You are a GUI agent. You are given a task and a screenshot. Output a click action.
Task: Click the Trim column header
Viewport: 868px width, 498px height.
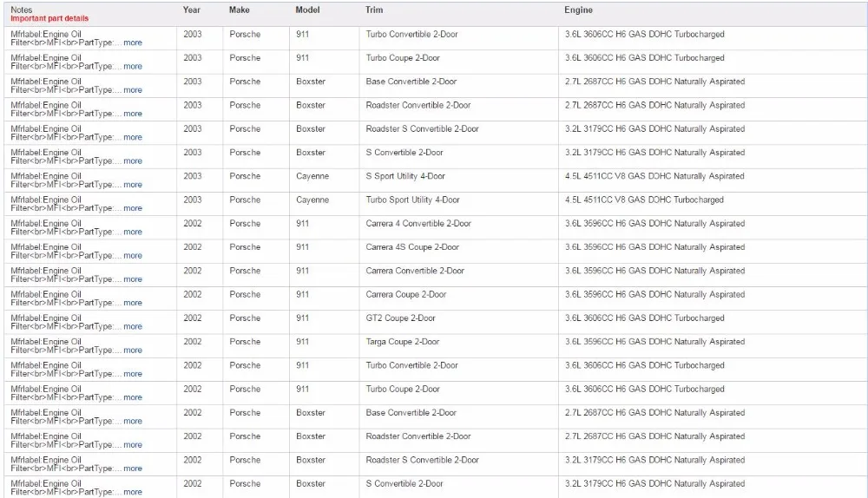pyautogui.click(x=374, y=10)
